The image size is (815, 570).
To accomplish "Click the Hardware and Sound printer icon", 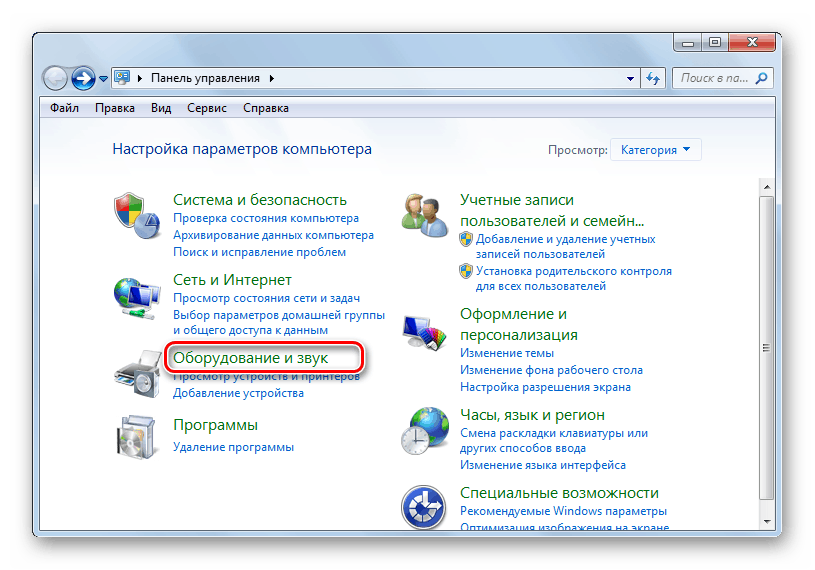I will click(138, 374).
